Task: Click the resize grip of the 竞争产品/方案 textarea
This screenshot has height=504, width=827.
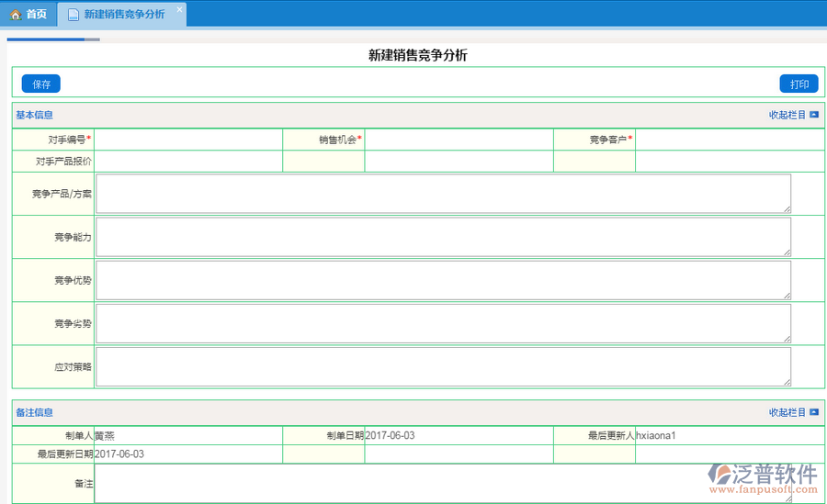Action: pyautogui.click(x=787, y=208)
